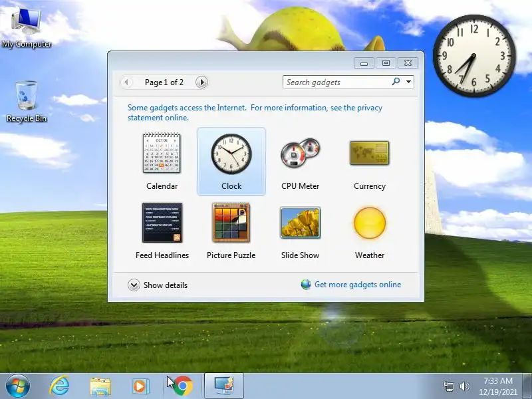The image size is (532, 399).
Task: Launch Windows Media Player from taskbar
Action: pyautogui.click(x=140, y=386)
